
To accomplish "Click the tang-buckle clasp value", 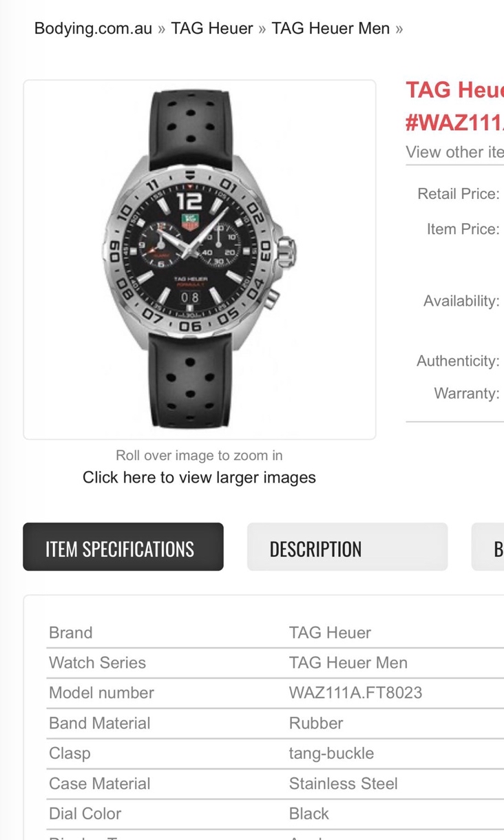I will pos(332,753).
